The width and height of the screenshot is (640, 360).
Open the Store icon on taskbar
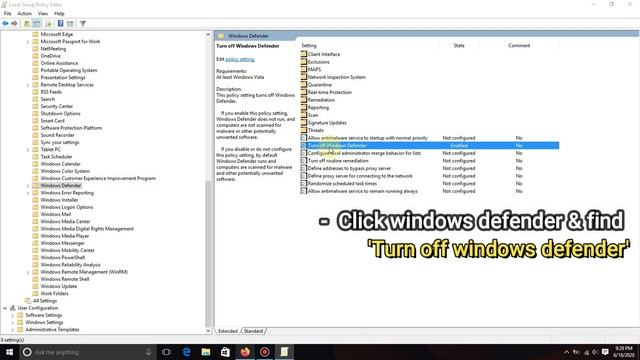click(225, 352)
